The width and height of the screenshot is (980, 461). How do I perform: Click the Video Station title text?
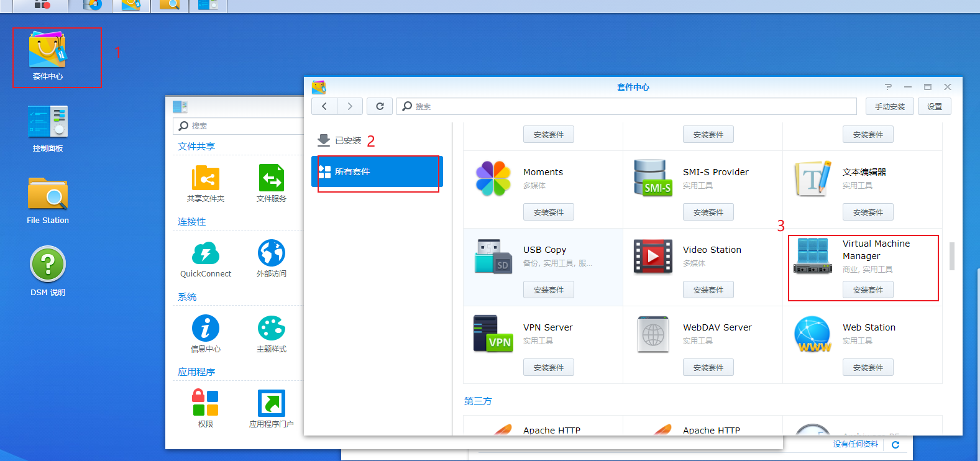click(712, 250)
